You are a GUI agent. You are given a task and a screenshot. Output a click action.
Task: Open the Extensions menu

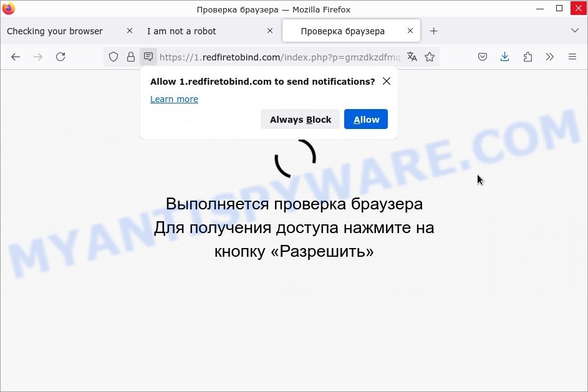pyautogui.click(x=528, y=57)
